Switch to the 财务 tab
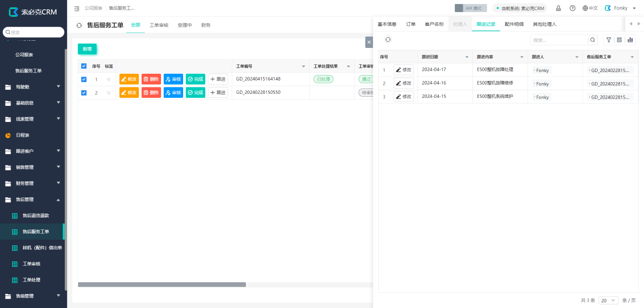 coord(206,25)
